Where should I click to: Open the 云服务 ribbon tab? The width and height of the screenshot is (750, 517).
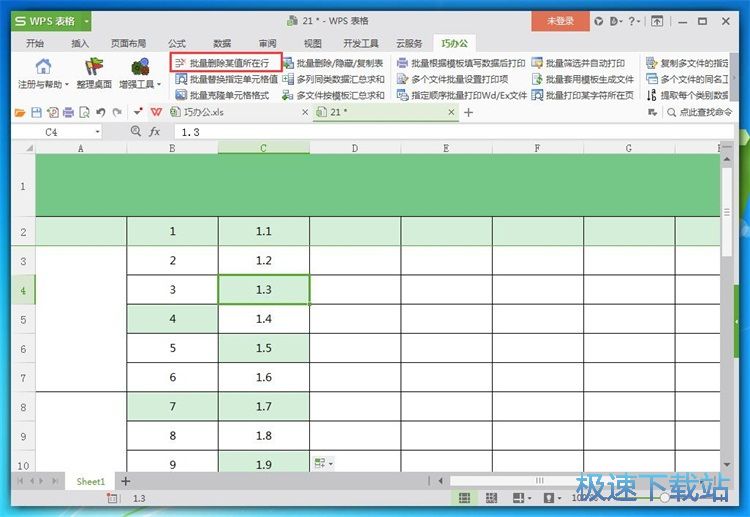coord(409,44)
